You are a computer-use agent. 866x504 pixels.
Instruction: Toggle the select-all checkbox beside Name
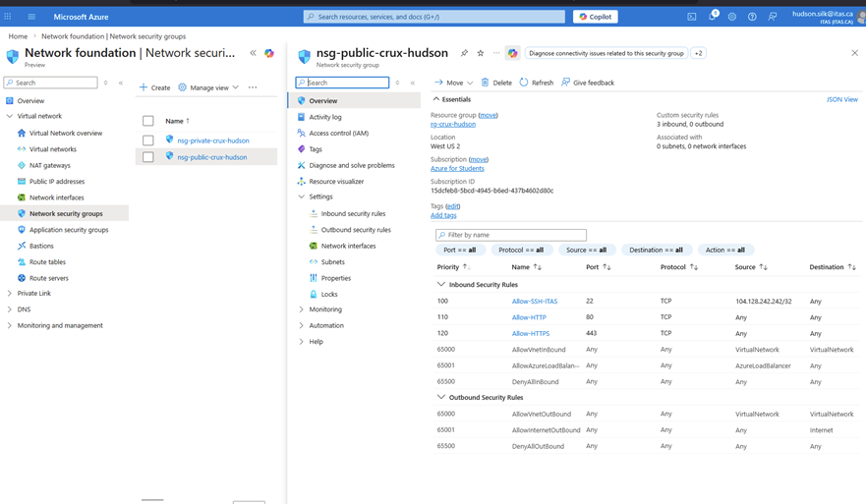(148, 121)
